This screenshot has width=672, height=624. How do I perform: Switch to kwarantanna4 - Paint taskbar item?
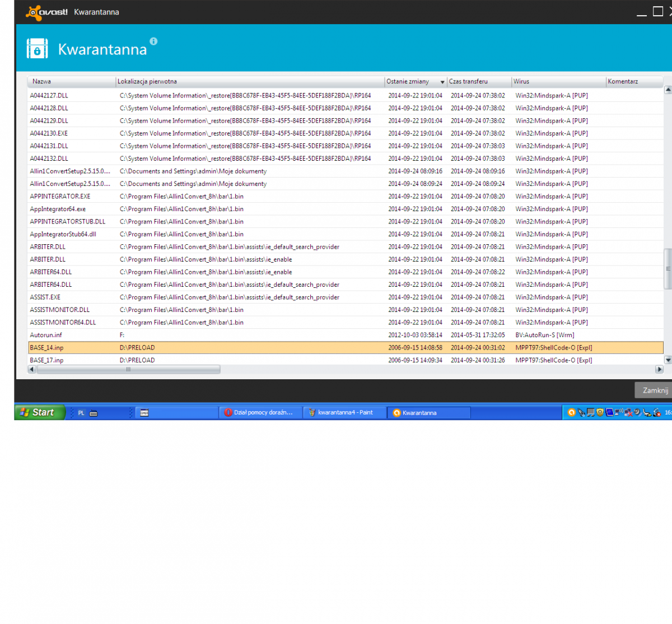[x=344, y=412]
